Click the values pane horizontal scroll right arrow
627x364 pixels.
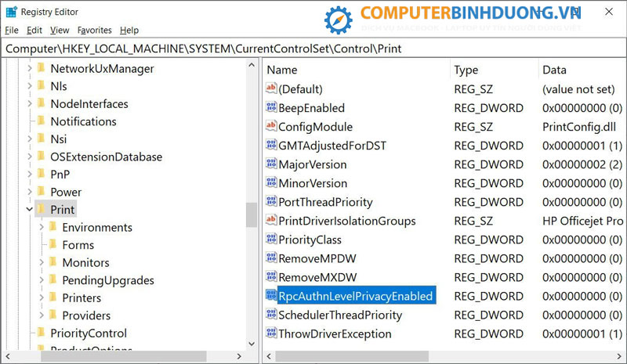pos(620,356)
